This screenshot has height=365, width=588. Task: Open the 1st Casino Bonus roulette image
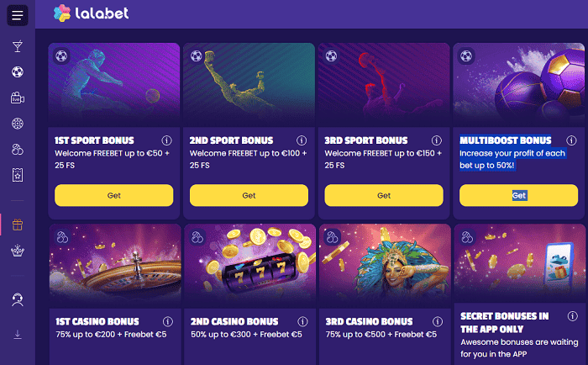(114, 265)
